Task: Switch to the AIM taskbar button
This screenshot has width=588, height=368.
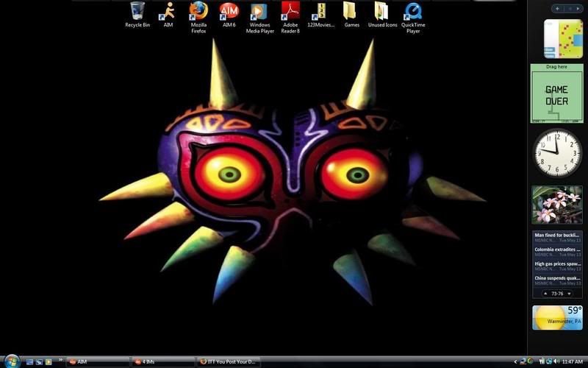Action: pyautogui.click(x=98, y=361)
